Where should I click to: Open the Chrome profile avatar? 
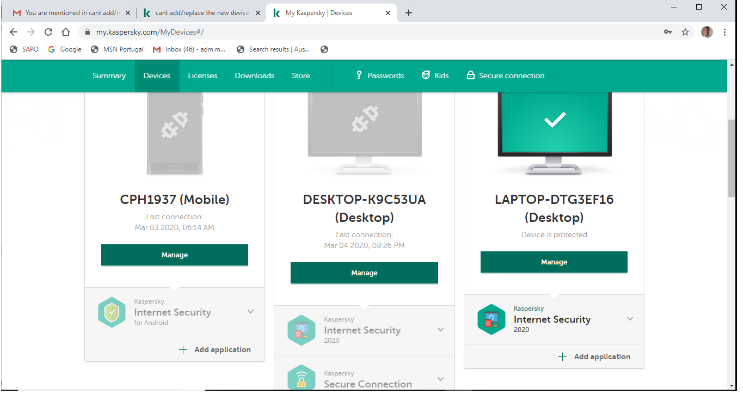tap(707, 32)
